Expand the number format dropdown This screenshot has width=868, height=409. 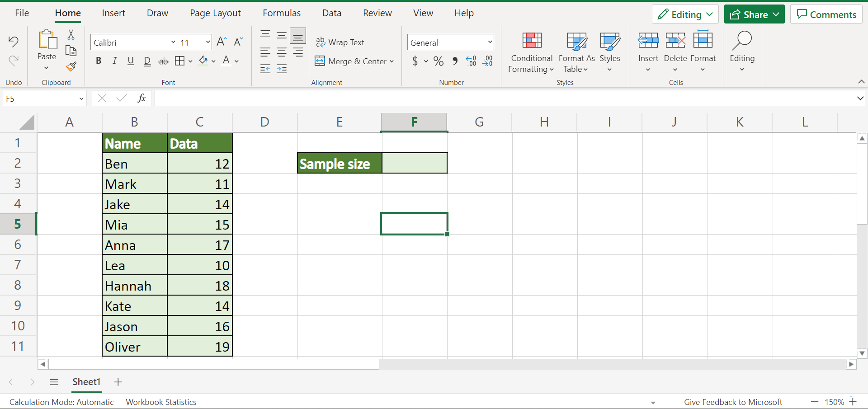tap(490, 42)
